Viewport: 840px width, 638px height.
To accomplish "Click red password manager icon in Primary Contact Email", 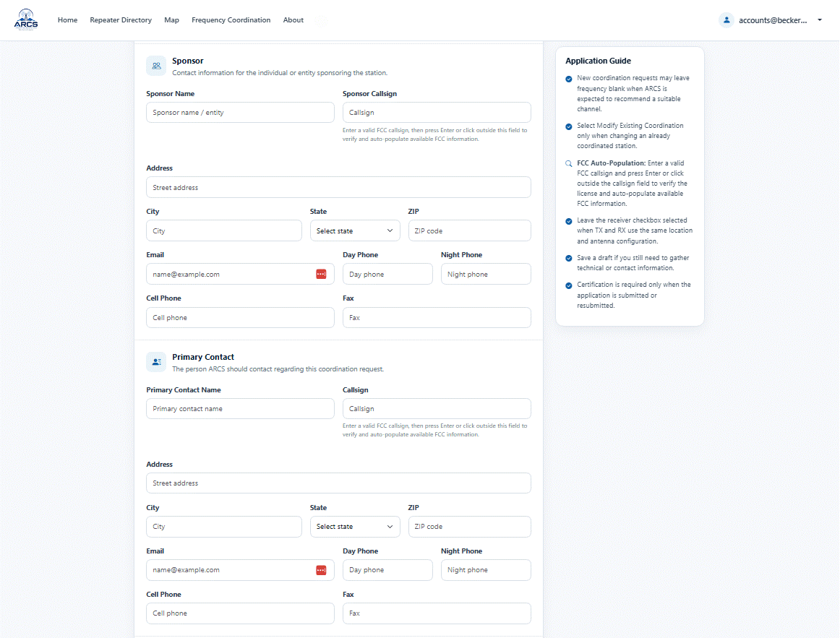I will (x=321, y=570).
